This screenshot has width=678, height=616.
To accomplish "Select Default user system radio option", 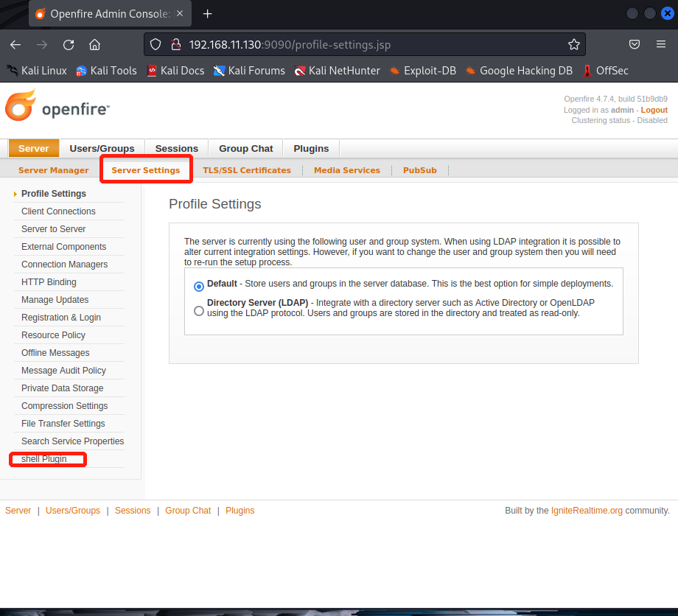I will pyautogui.click(x=199, y=286).
